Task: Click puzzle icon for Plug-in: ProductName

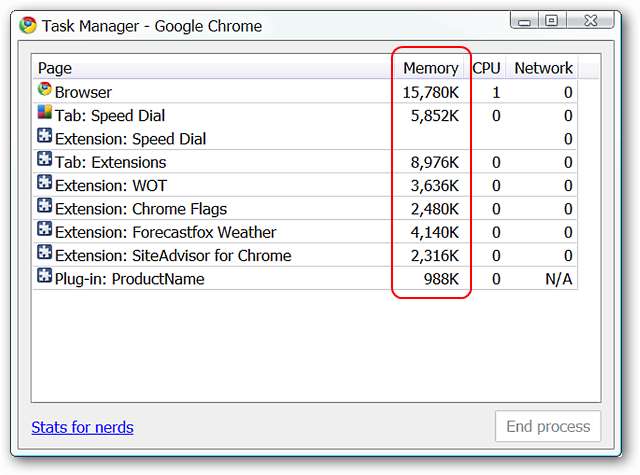Action: [44, 278]
